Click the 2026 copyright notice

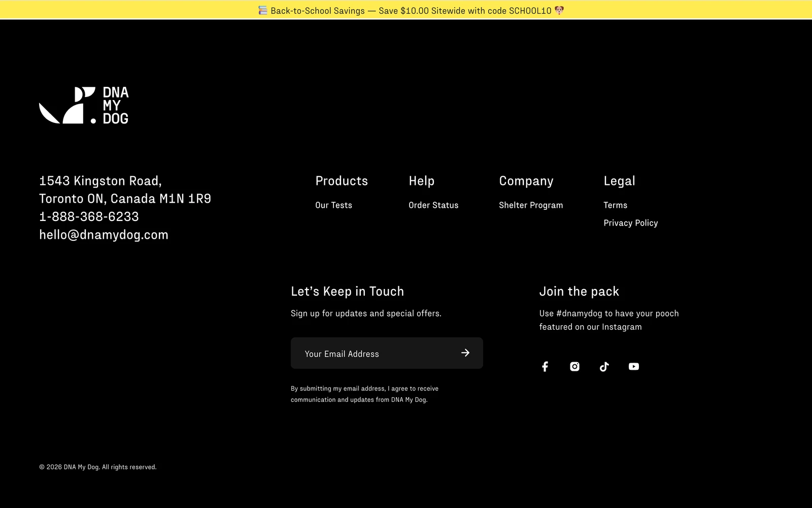point(98,467)
